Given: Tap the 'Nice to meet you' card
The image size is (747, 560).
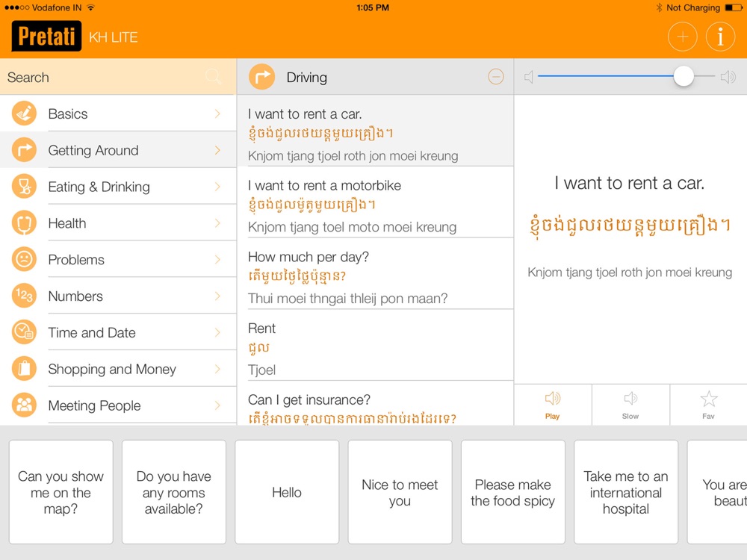Looking at the screenshot, I should (400, 492).
